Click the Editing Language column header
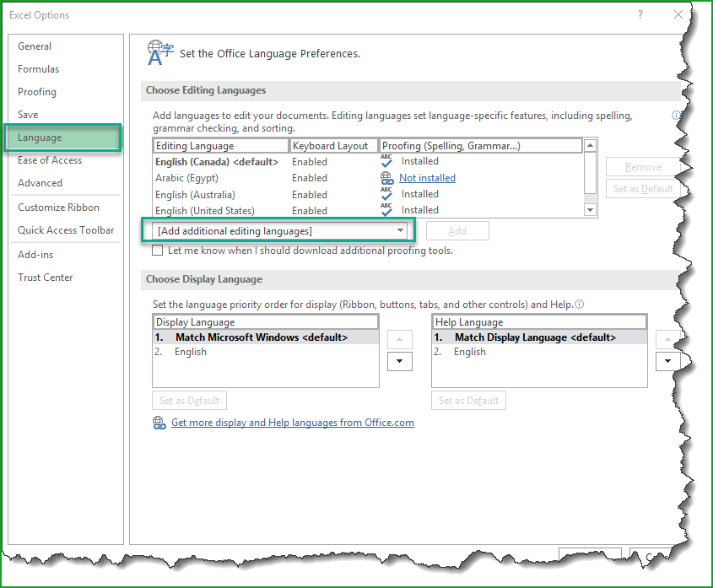The height and width of the screenshot is (588, 713). pyautogui.click(x=221, y=145)
